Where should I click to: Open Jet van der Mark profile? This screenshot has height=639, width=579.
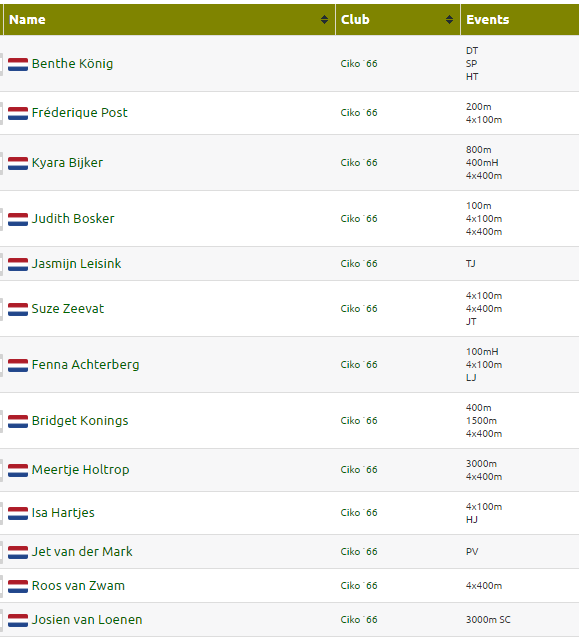tap(82, 552)
